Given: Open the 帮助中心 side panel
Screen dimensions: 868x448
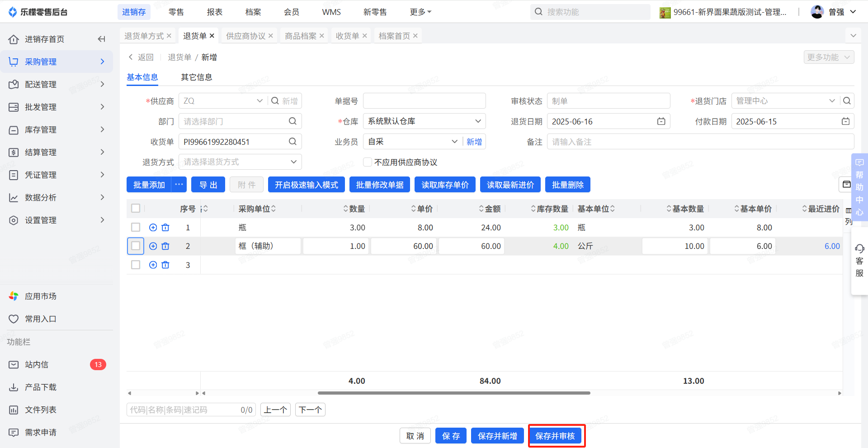Looking at the screenshot, I should (x=859, y=187).
